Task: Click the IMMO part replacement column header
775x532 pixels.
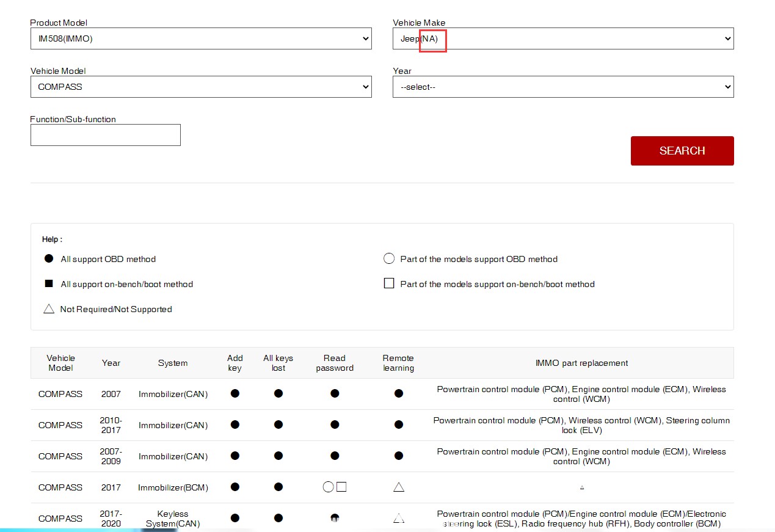Action: click(x=581, y=363)
